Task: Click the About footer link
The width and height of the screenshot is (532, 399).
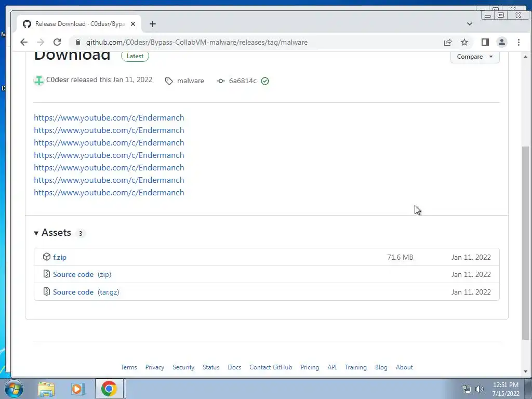Action: 404,367
